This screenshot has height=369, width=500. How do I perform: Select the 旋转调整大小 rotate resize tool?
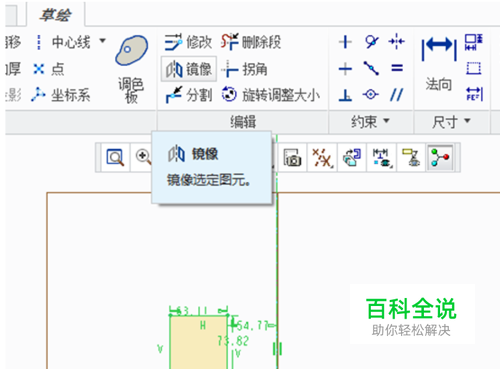point(271,95)
